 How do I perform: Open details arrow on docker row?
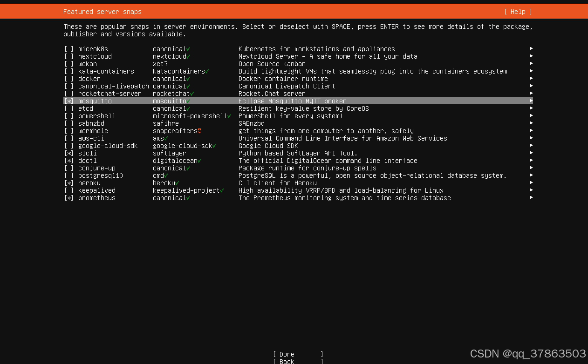531,78
